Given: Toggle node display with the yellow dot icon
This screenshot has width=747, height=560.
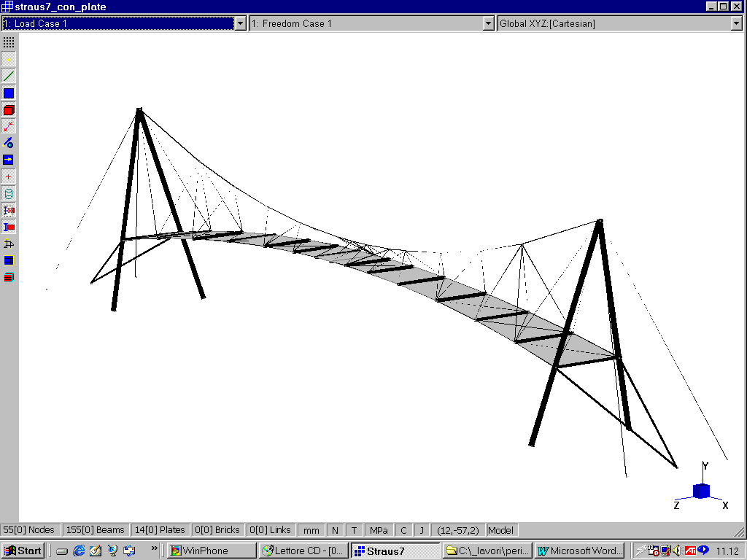Looking at the screenshot, I should 9,60.
